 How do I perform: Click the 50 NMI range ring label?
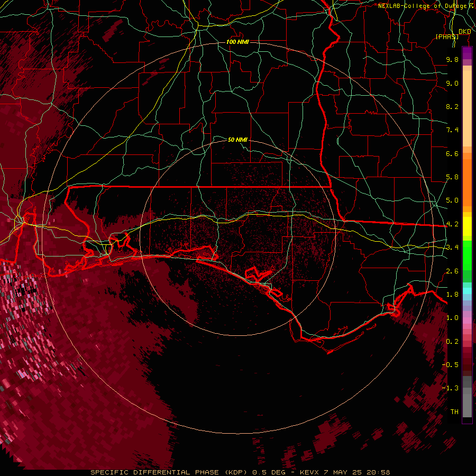237,140
